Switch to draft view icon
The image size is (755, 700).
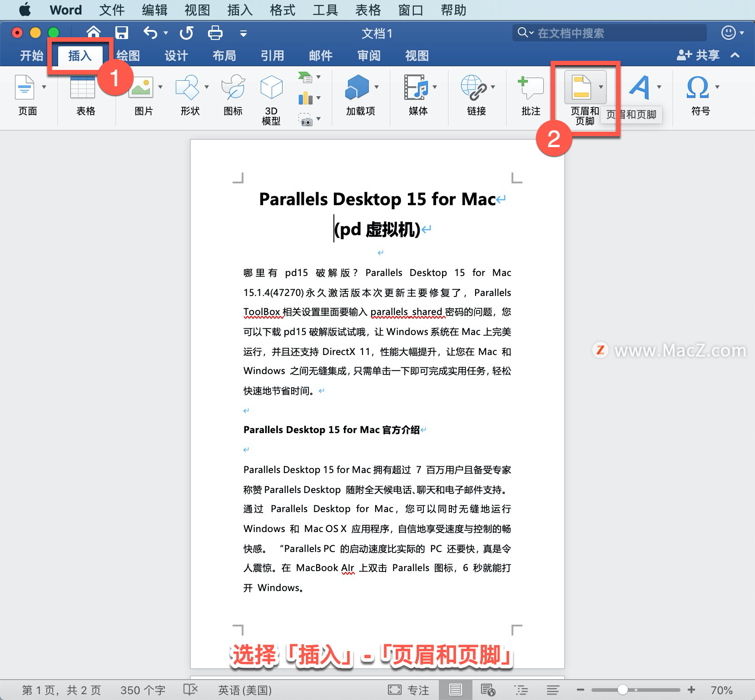553,690
